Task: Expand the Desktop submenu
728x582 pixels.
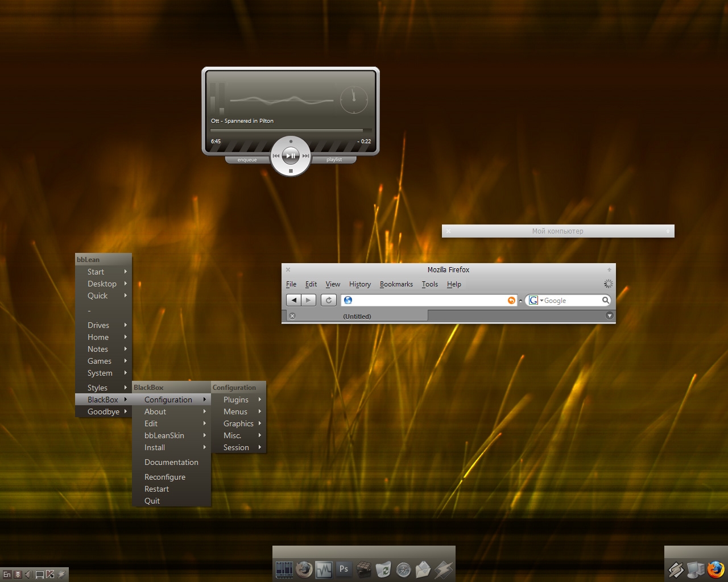Action: pyautogui.click(x=104, y=284)
